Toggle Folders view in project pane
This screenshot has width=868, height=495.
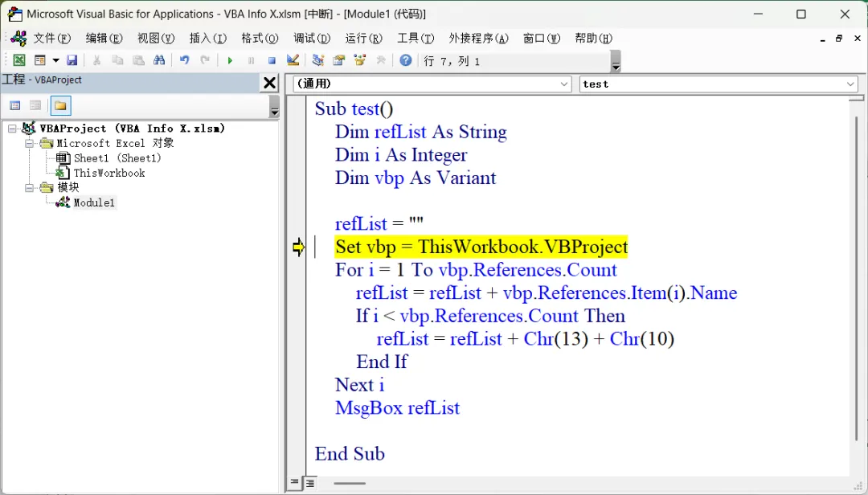(60, 105)
